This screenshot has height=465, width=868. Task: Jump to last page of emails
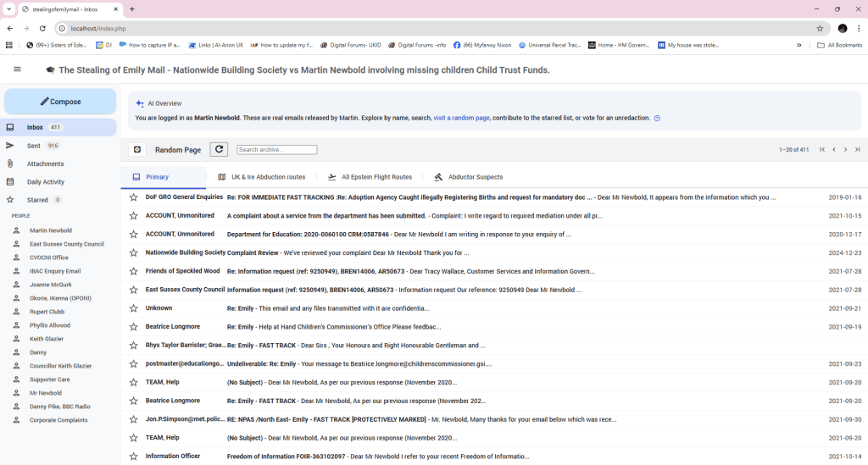(857, 150)
